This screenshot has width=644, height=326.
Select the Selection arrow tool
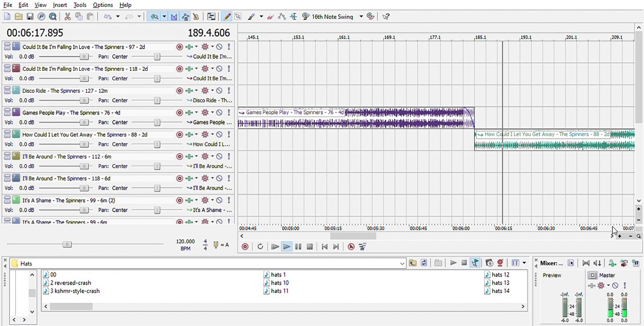[x=238, y=17]
